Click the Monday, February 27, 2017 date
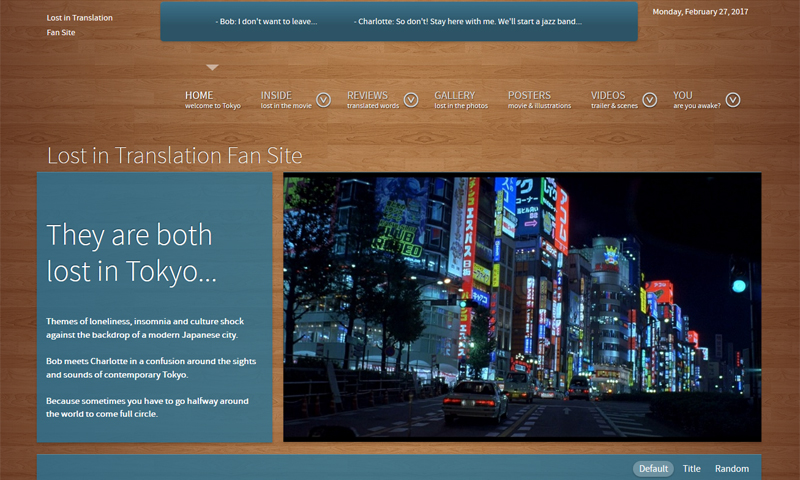This screenshot has height=480, width=800. pos(700,12)
